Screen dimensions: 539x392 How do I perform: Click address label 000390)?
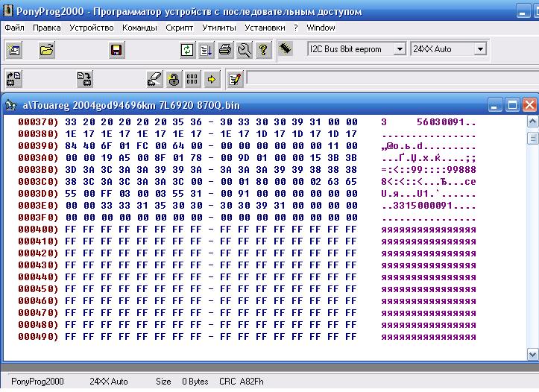(x=38, y=146)
